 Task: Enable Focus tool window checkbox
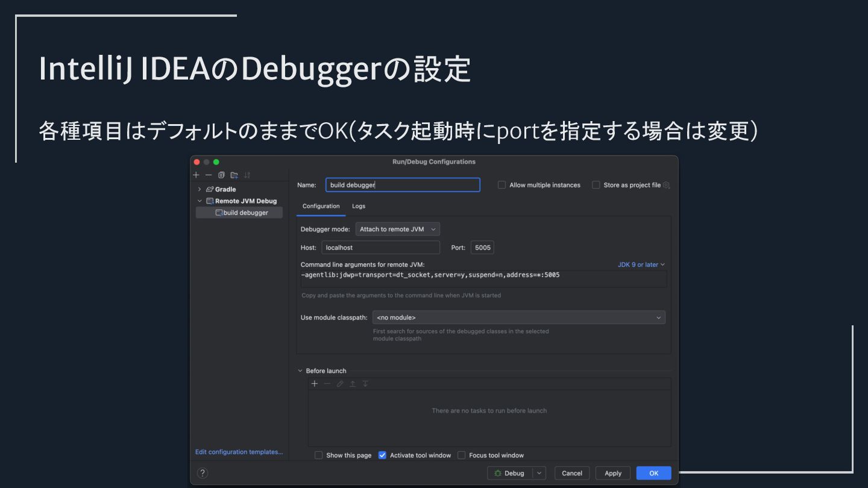pyautogui.click(x=462, y=455)
